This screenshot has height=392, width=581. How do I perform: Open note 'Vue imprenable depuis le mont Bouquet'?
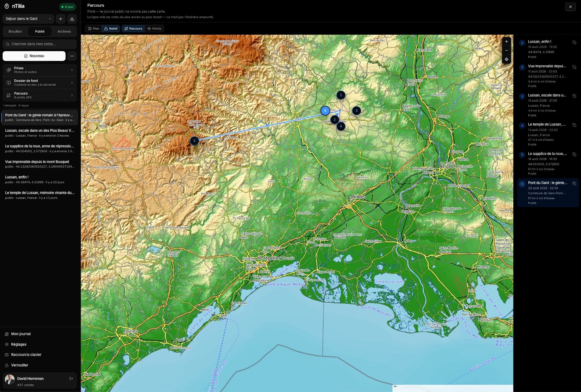click(40, 164)
